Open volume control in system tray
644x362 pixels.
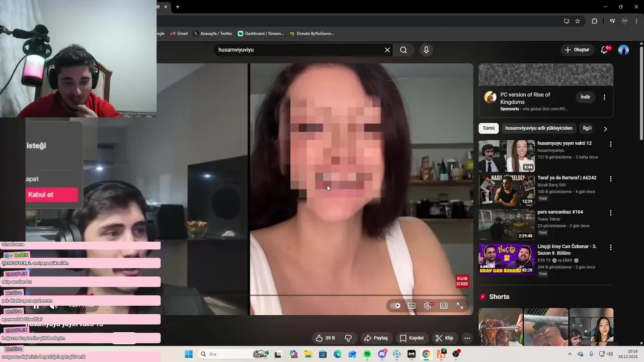[610, 354]
